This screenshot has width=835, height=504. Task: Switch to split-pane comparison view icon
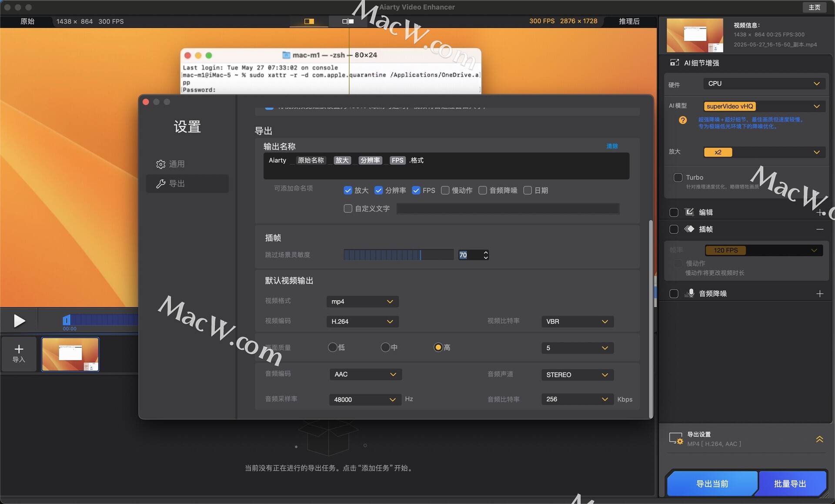(x=348, y=21)
